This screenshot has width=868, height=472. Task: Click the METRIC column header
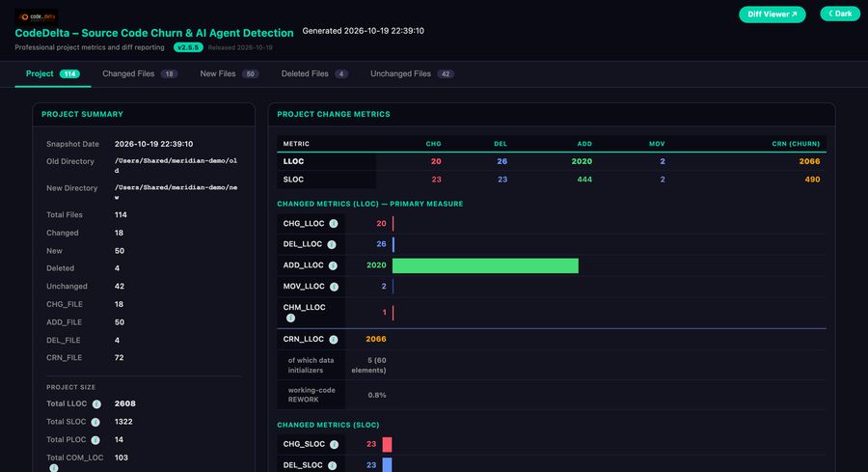coord(296,144)
